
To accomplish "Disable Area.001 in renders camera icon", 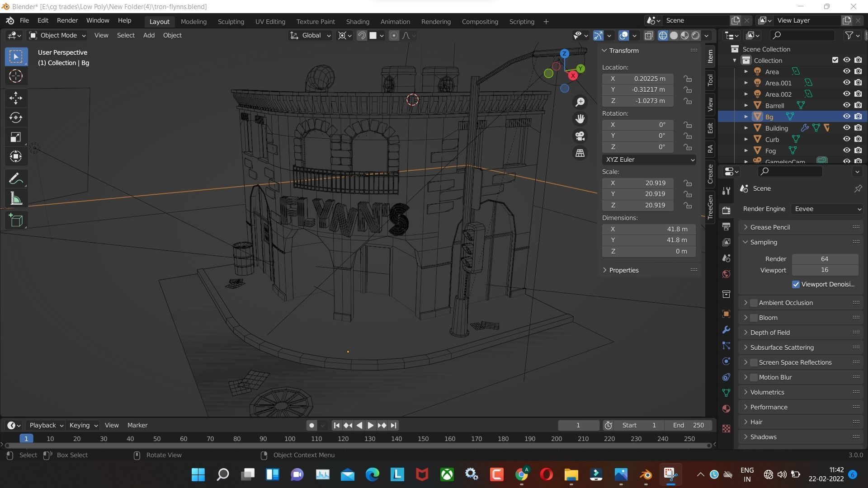I will [x=858, y=83].
